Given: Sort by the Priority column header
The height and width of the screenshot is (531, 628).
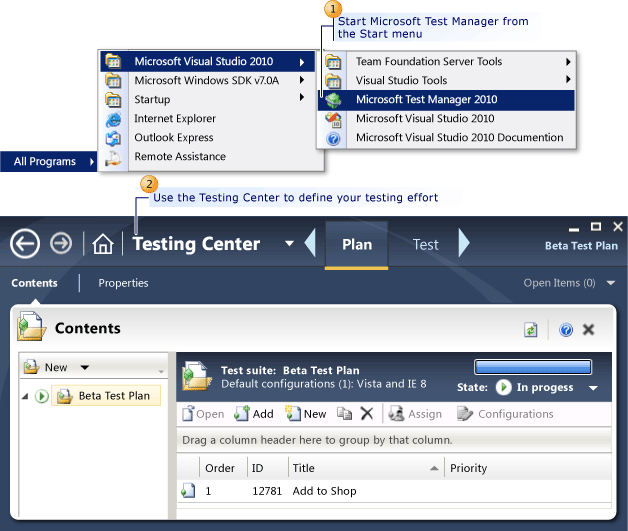Looking at the screenshot, I should pos(469,468).
